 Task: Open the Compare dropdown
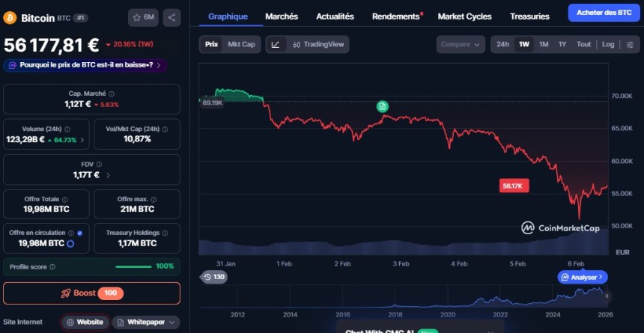[461, 44]
